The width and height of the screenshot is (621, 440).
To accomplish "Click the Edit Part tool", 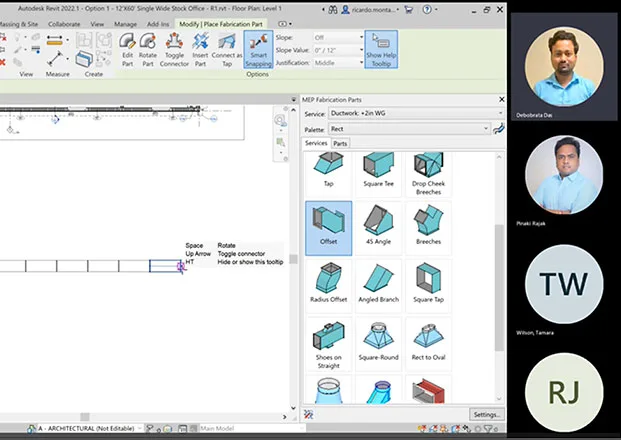I will 127,51.
